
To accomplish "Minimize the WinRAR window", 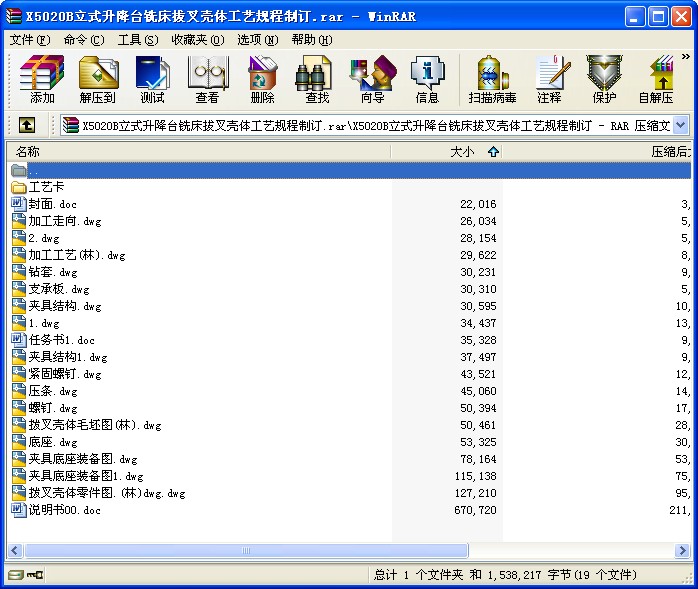I will [634, 17].
